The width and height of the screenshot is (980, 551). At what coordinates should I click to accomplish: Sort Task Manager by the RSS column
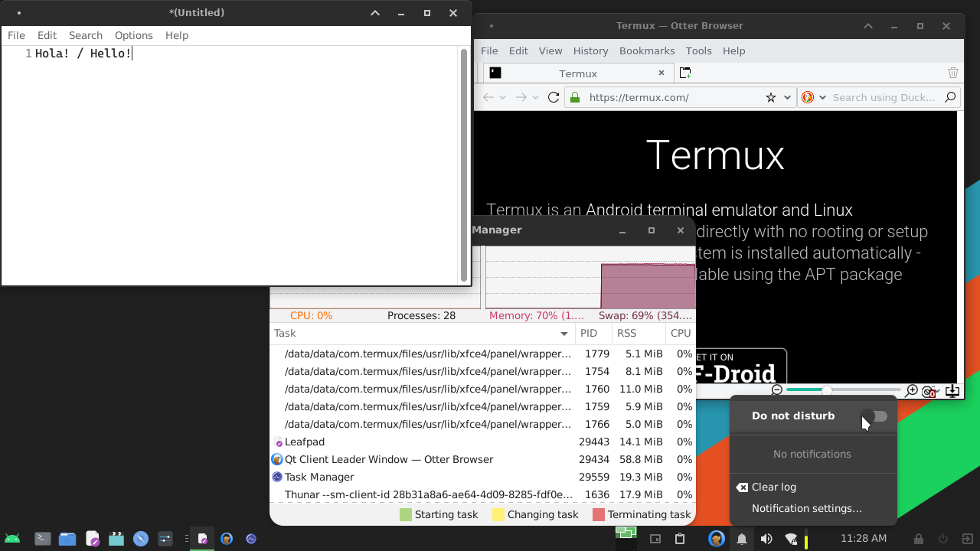(x=638, y=333)
